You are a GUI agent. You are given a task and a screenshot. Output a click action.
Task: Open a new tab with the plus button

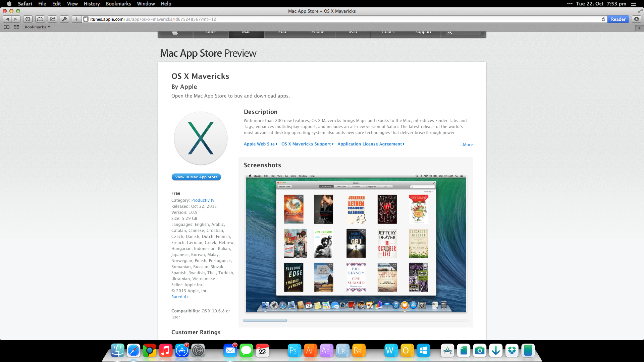click(x=640, y=28)
